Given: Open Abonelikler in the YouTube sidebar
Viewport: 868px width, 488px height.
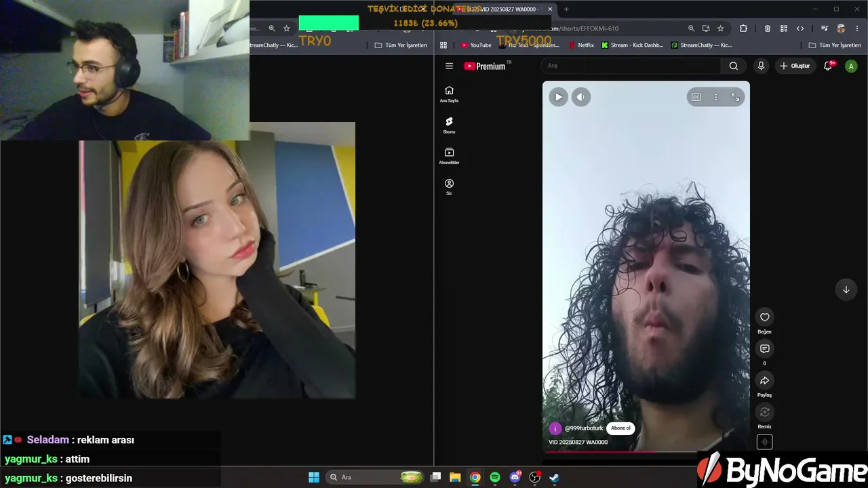Looking at the screenshot, I should pyautogui.click(x=449, y=157).
